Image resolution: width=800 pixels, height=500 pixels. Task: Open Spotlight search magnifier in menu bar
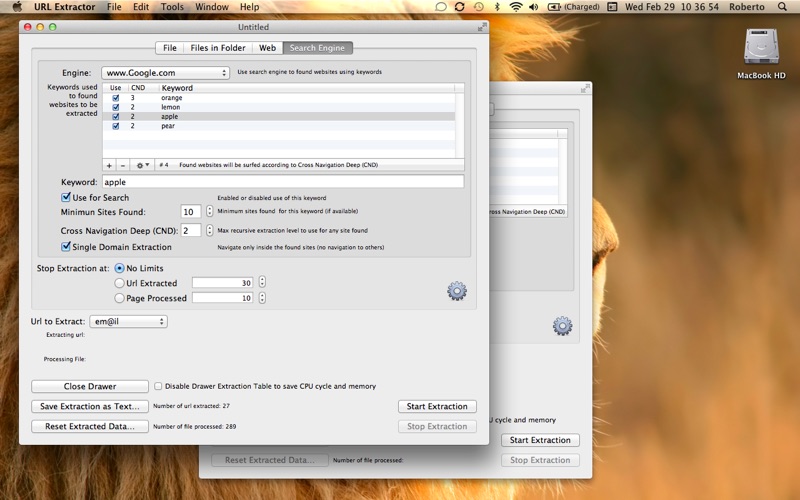coord(782,7)
